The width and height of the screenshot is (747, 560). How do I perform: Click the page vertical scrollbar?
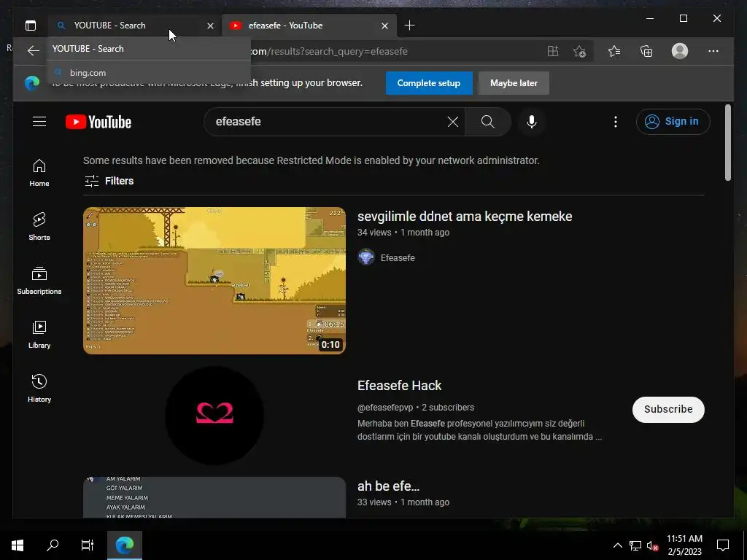point(727,143)
